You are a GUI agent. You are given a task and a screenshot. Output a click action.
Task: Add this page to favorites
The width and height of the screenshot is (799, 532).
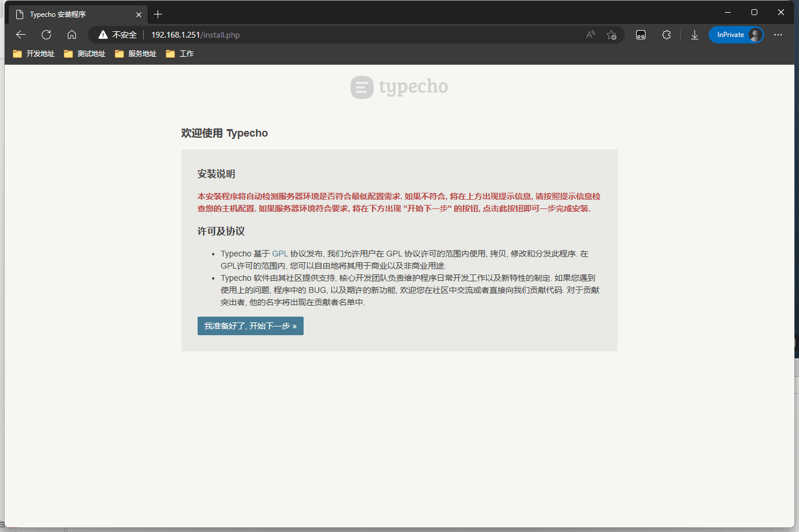[x=611, y=35]
